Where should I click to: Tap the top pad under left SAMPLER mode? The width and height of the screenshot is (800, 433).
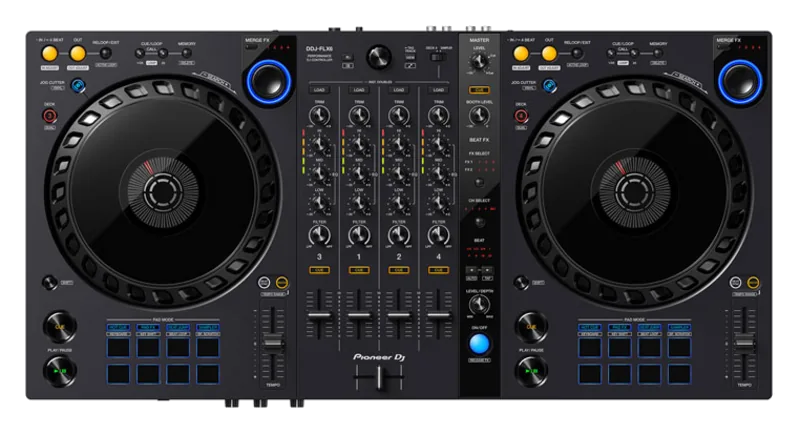pos(208,347)
